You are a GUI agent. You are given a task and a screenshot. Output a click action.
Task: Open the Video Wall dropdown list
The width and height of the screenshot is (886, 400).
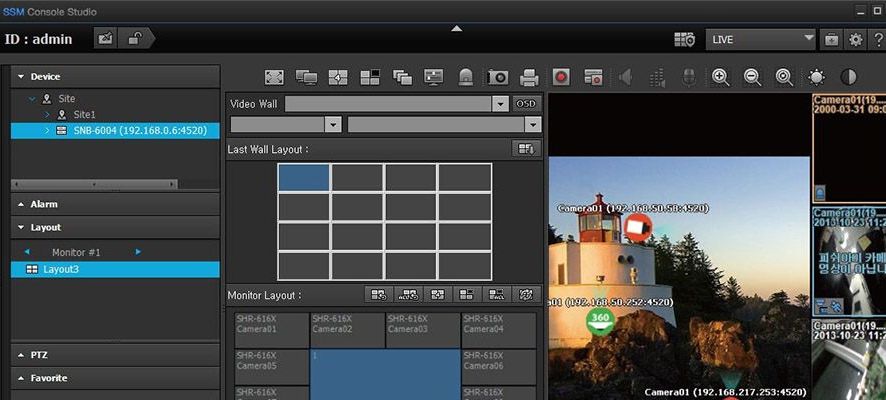500,104
